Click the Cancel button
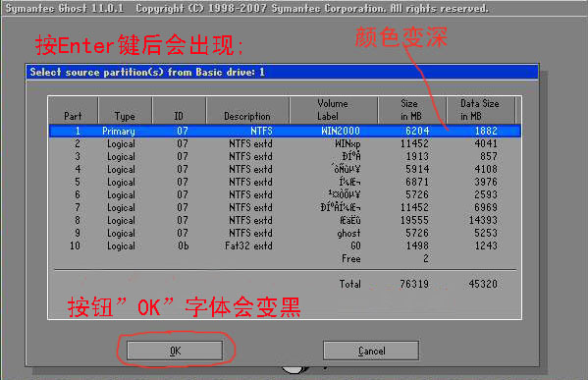 [371, 351]
